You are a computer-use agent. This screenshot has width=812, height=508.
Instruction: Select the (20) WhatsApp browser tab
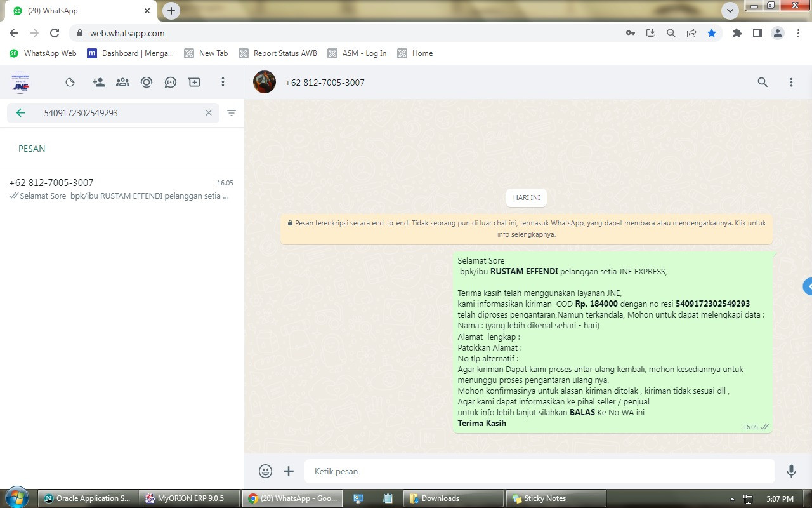click(x=81, y=11)
